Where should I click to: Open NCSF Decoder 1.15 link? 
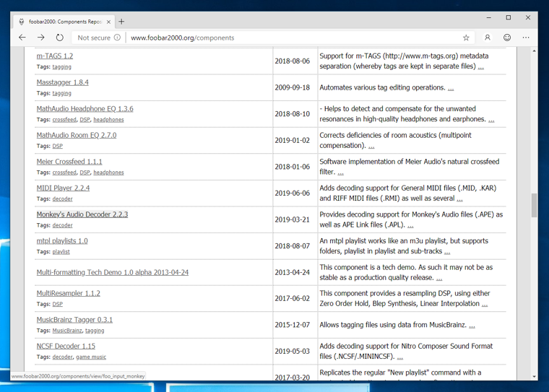tap(66, 346)
